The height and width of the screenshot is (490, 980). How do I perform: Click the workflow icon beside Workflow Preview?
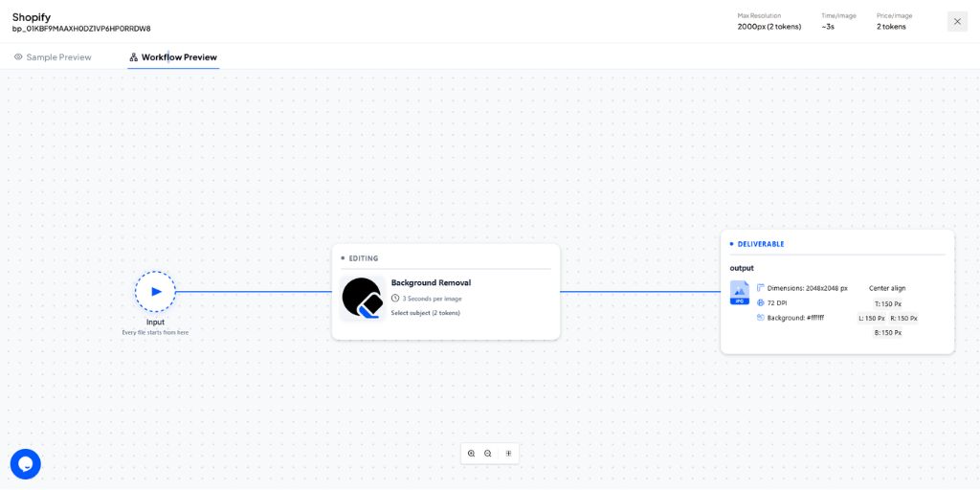tap(133, 57)
